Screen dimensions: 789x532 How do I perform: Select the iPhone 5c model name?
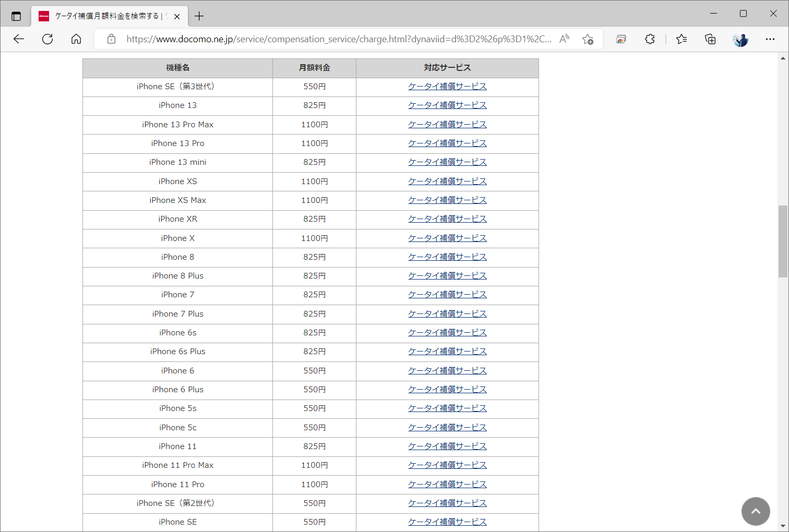click(x=178, y=428)
